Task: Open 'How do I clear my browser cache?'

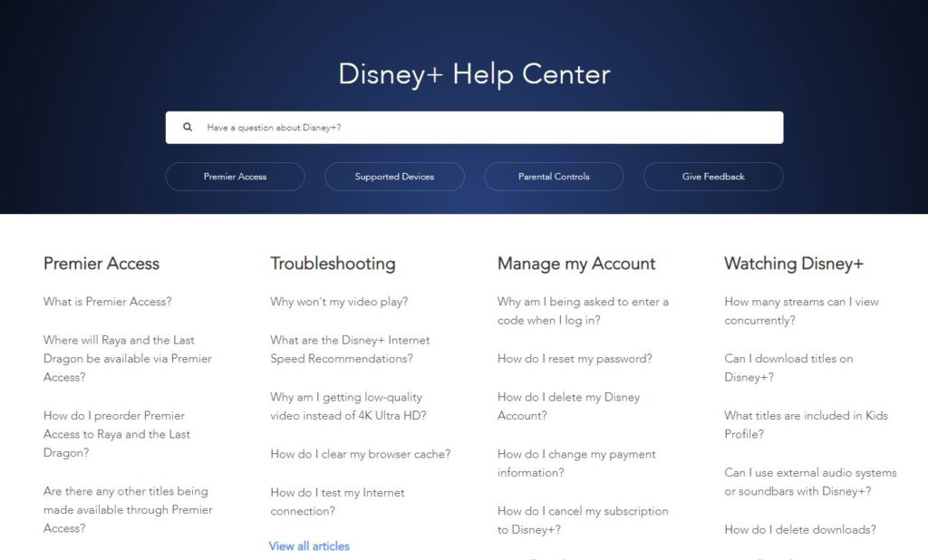Action: coord(360,454)
